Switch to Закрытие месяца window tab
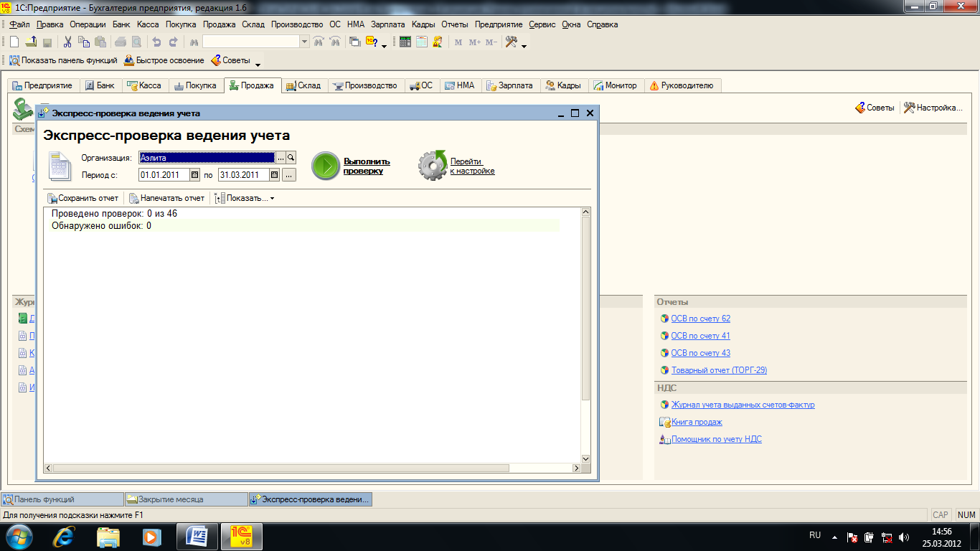This screenshot has height=551, width=980. pos(186,499)
